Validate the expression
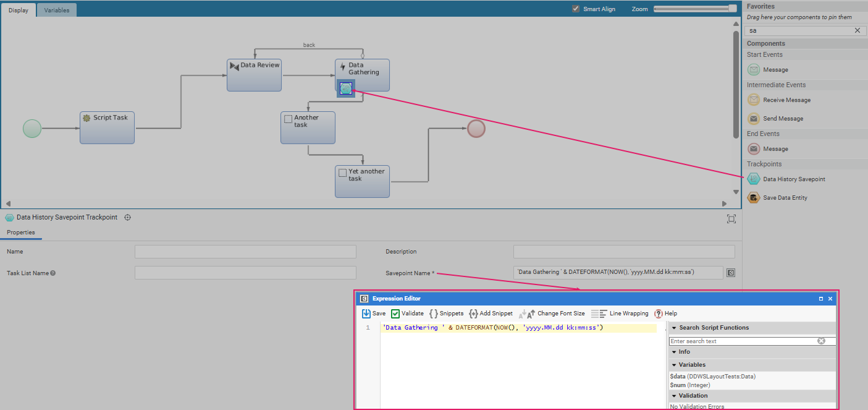The height and width of the screenshot is (410, 868). [408, 314]
